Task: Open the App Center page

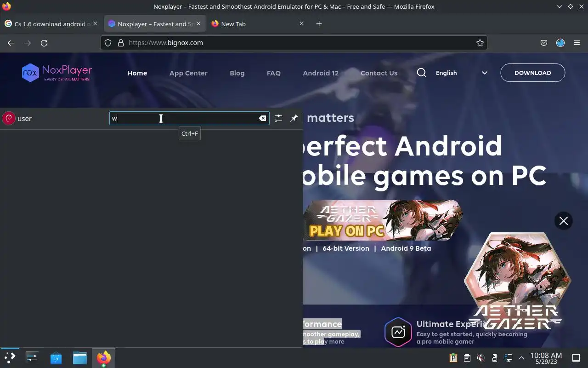Action: (188, 73)
